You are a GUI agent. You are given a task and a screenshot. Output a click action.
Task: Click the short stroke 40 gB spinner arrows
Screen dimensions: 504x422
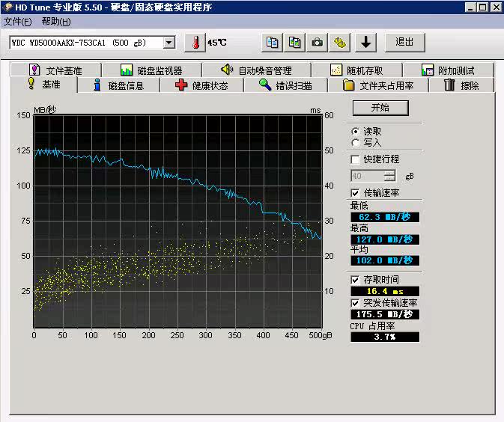pyautogui.click(x=390, y=176)
